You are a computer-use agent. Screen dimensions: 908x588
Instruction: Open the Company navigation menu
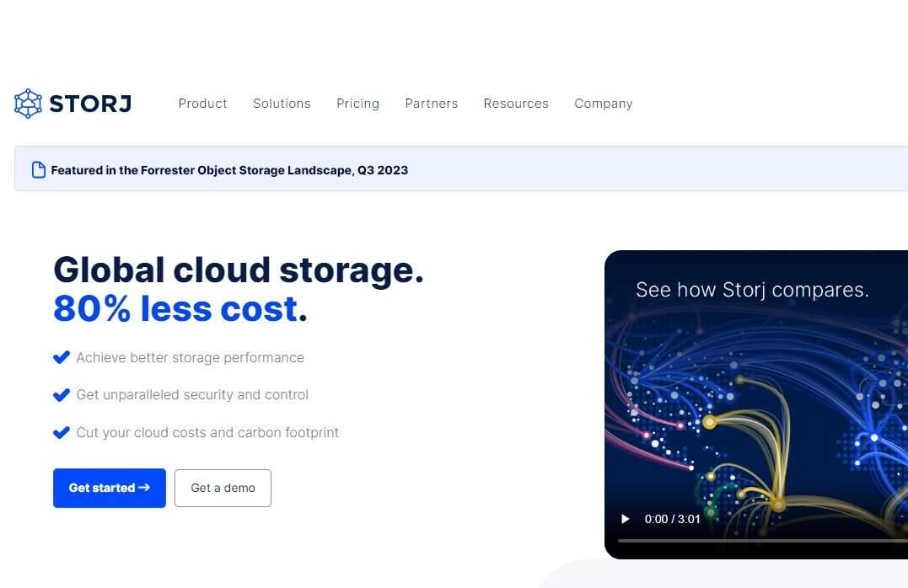pyautogui.click(x=603, y=103)
